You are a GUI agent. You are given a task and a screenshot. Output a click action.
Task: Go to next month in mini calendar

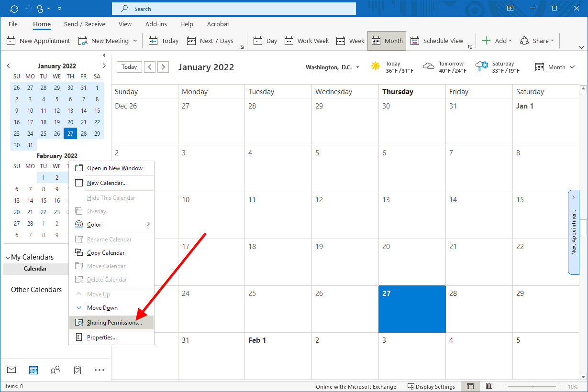[104, 66]
